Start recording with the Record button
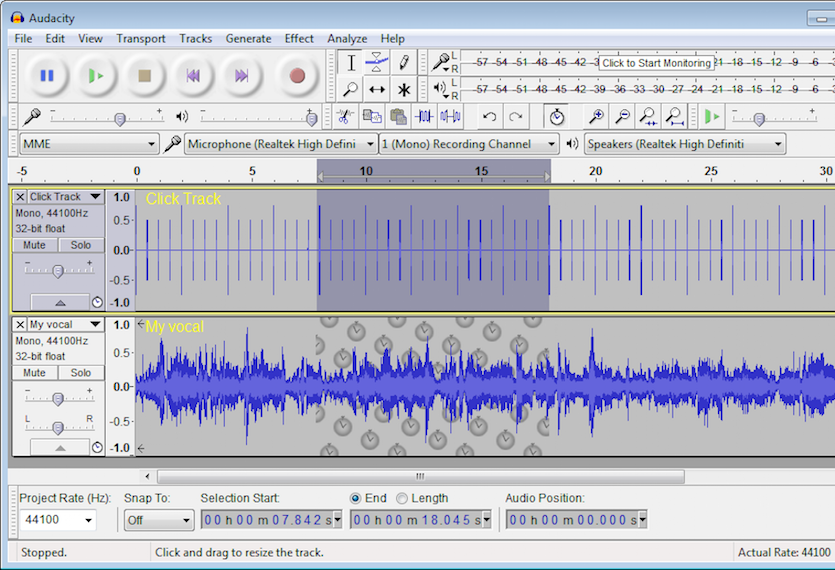The height and width of the screenshot is (570, 835). tap(297, 76)
